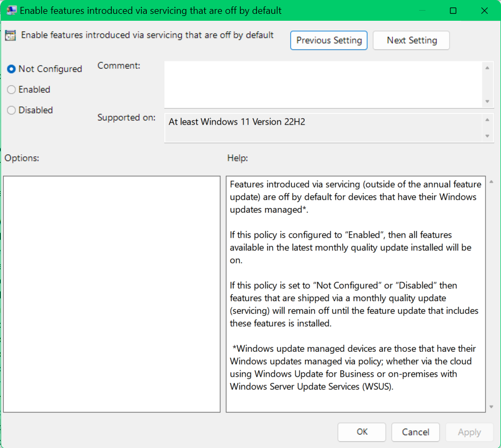This screenshot has height=448, width=501.
Task: Click inside the Comment text box
Action: (x=323, y=84)
